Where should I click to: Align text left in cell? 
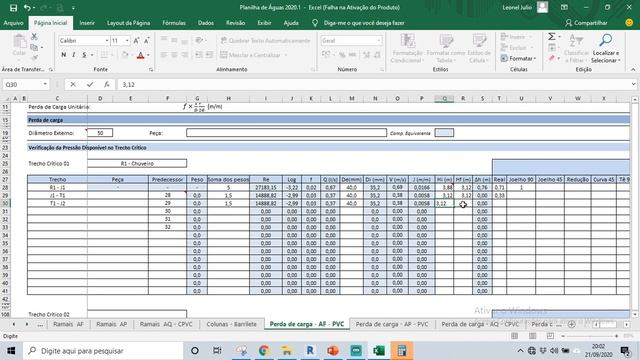164,55
